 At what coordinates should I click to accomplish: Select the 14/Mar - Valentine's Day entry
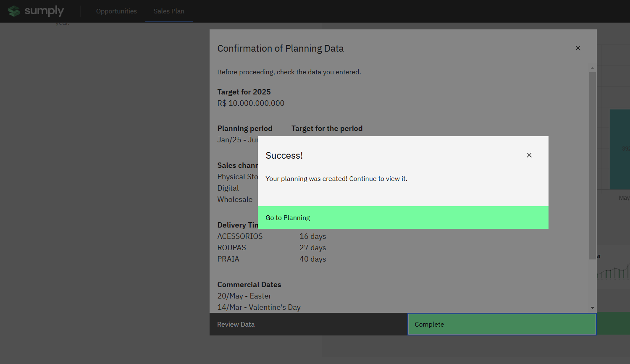259,307
